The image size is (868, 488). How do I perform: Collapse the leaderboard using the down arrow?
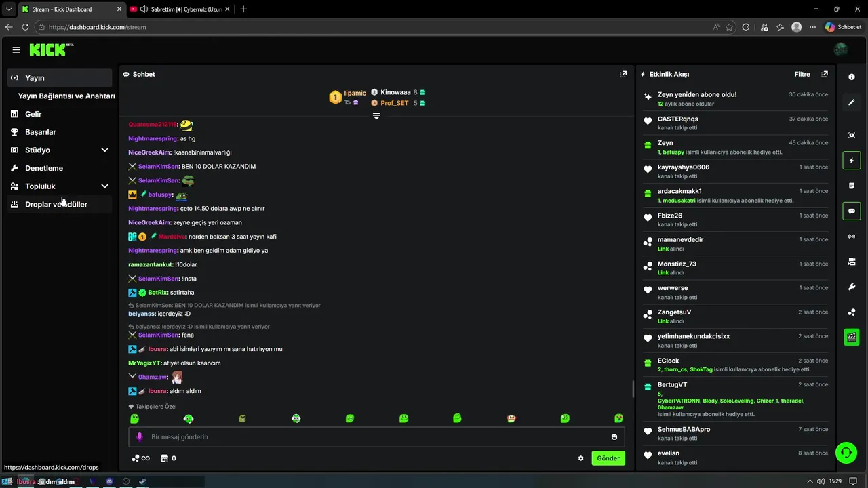pos(376,116)
